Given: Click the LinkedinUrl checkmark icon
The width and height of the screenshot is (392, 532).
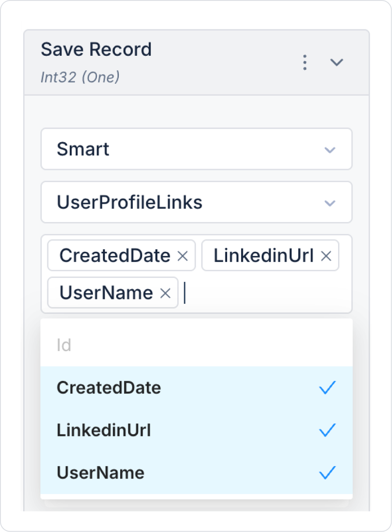Looking at the screenshot, I should (x=327, y=430).
